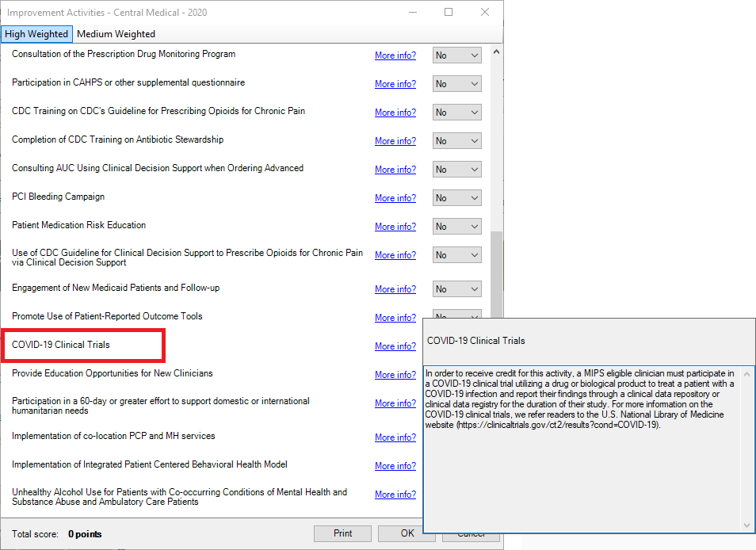The image size is (756, 550).
Task: Maximize the Improvement Activities window
Action: (x=449, y=13)
